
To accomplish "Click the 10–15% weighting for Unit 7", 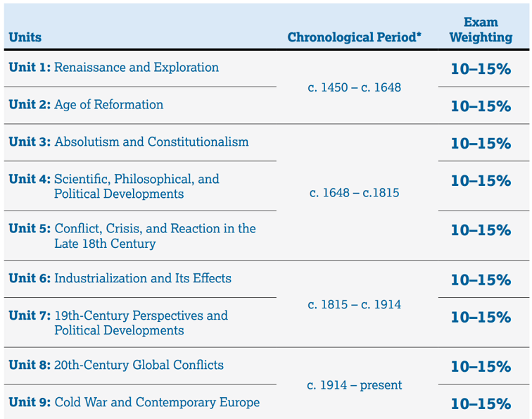I will pyautogui.click(x=481, y=317).
